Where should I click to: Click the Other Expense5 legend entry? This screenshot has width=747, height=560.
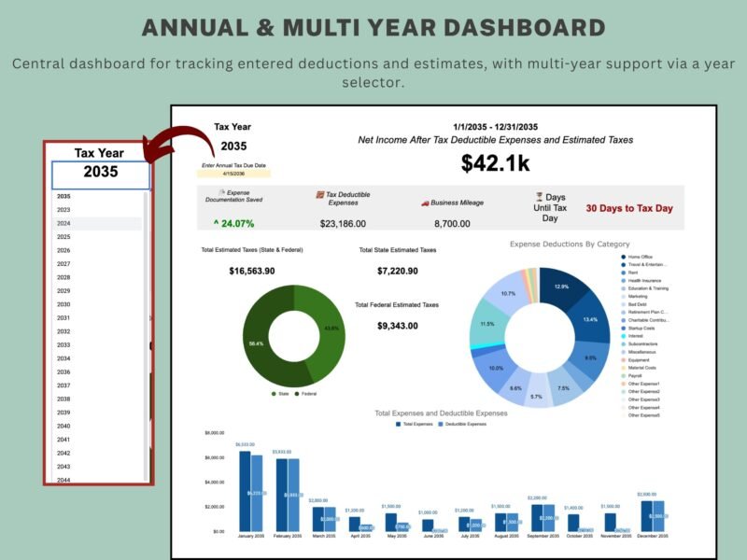[641, 415]
